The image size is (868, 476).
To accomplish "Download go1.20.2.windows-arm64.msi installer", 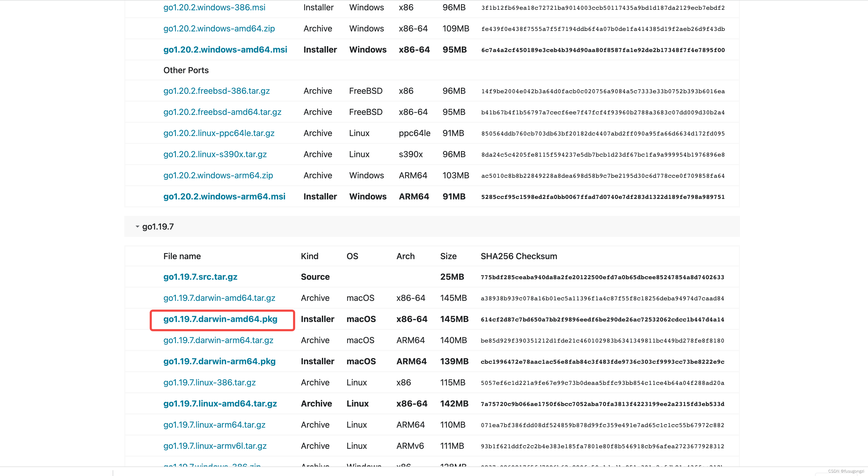I will click(224, 197).
